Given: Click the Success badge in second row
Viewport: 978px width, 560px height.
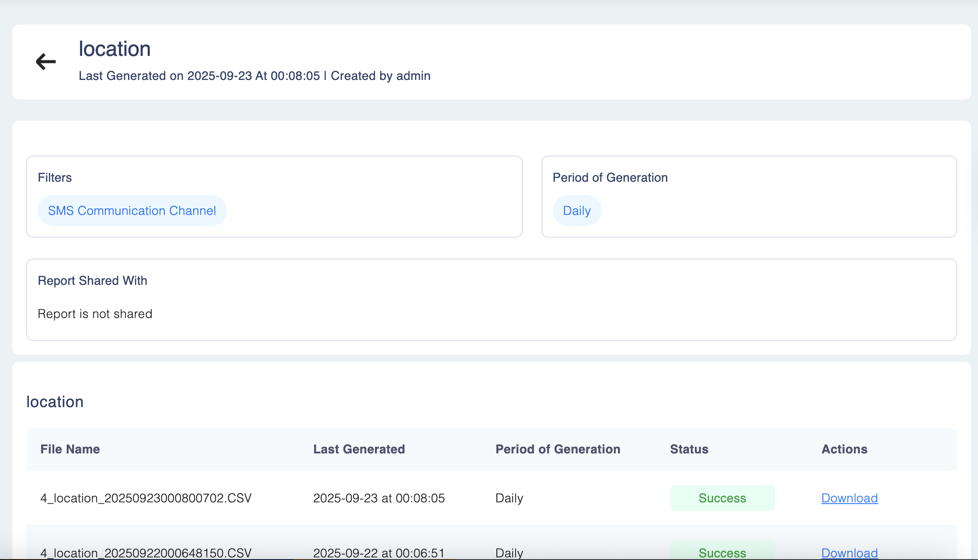Looking at the screenshot, I should pos(722,552).
